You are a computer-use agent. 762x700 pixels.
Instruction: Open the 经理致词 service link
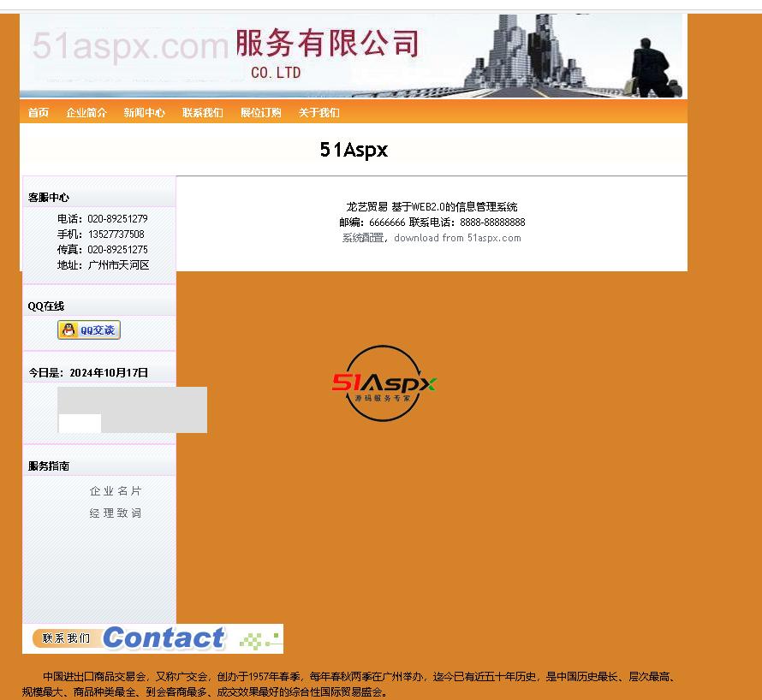point(116,513)
